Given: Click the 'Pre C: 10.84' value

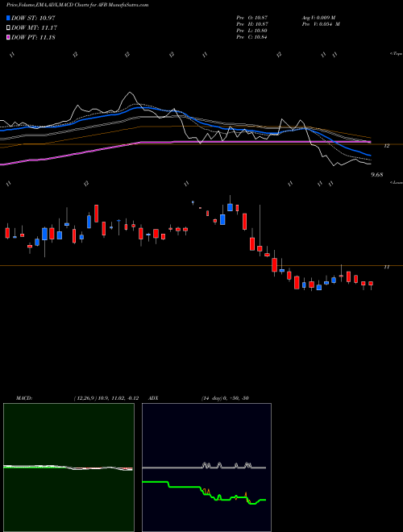Looking at the screenshot, I should [x=251, y=37].
